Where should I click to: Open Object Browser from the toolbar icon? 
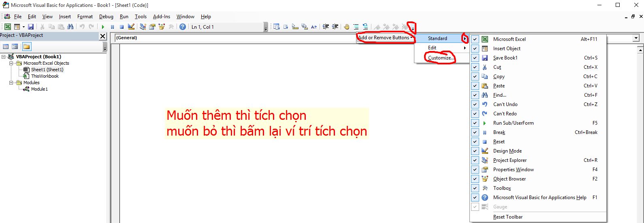tap(162, 27)
